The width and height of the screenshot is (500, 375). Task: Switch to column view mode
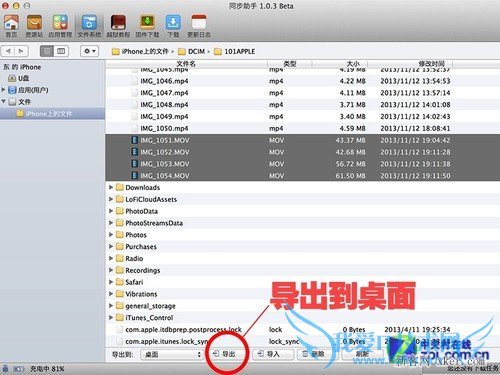[61, 51]
